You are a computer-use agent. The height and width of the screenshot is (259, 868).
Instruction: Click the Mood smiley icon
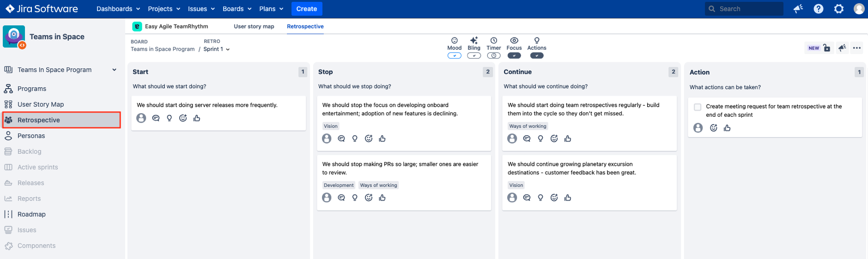pos(455,41)
